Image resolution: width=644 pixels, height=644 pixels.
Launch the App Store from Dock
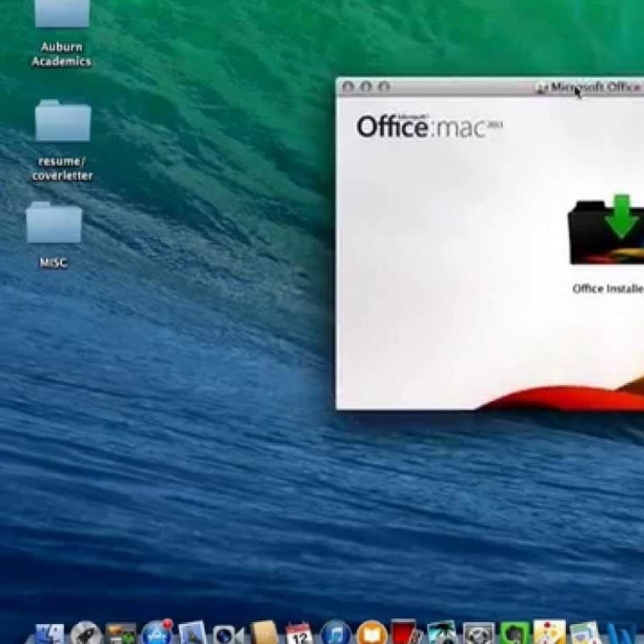pos(157,633)
